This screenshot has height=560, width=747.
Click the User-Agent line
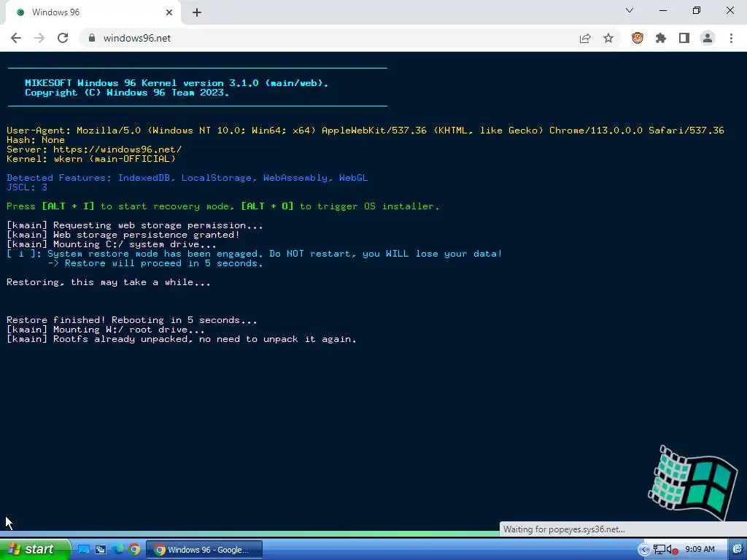click(365, 130)
